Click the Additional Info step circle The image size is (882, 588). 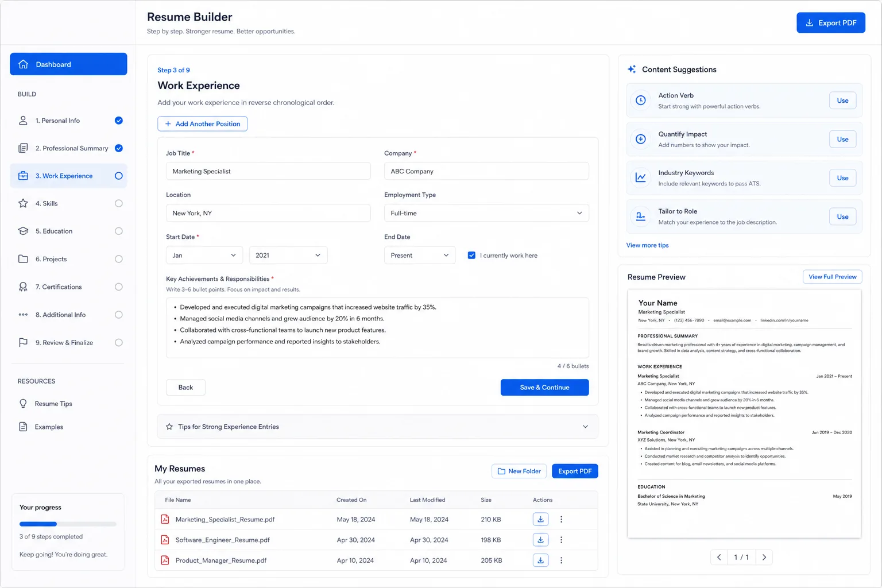click(119, 315)
